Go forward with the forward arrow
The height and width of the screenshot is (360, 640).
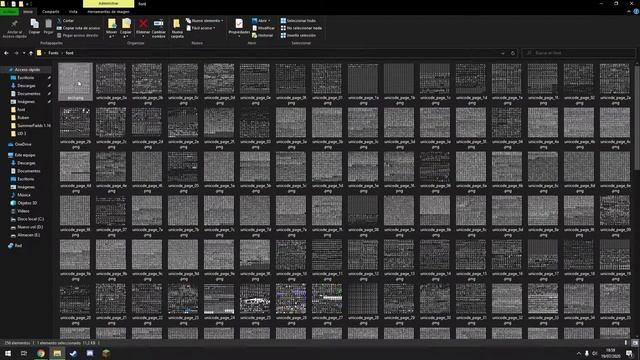click(16, 53)
